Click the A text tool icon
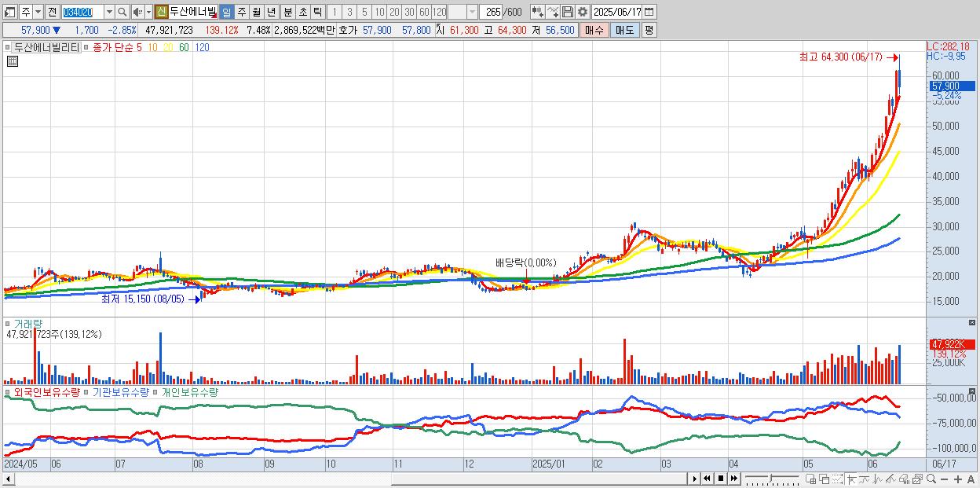980x488 pixels. 971,479
